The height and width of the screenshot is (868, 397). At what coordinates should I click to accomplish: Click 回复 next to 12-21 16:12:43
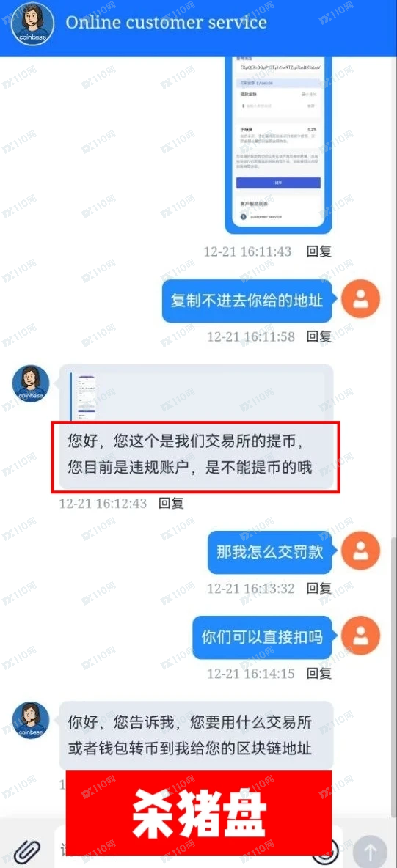[x=171, y=503]
